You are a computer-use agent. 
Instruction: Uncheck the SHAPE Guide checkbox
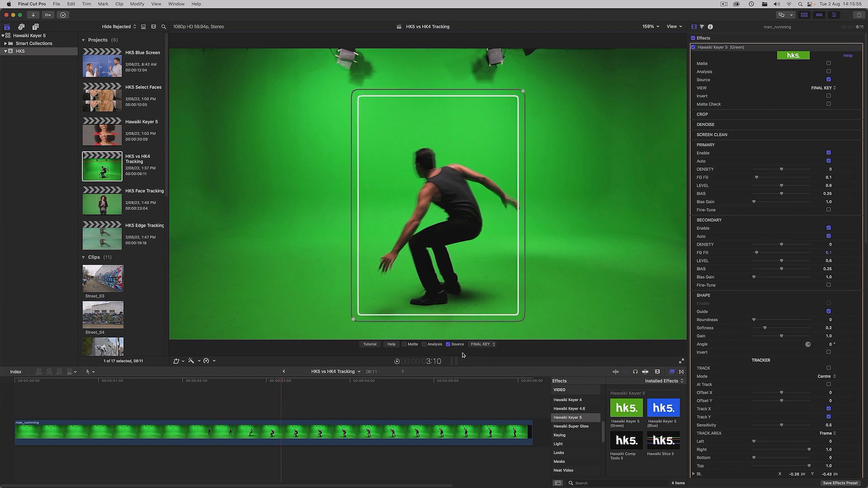pos(829,311)
